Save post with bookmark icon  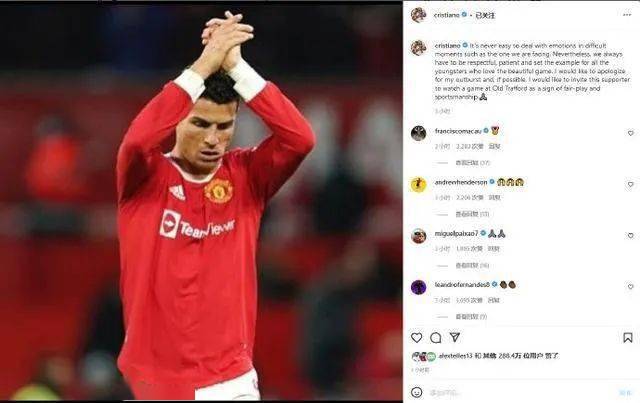(628, 338)
